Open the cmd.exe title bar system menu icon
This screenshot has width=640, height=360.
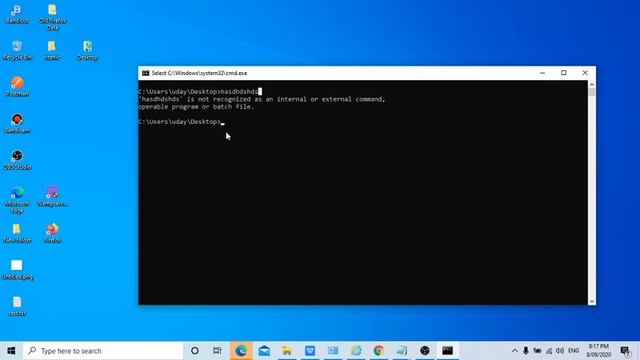click(145, 73)
